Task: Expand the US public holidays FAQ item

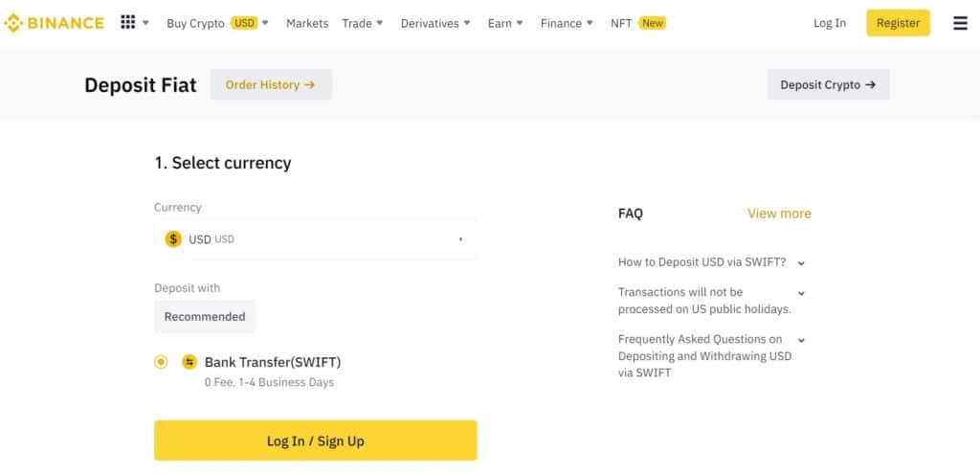Action: pyautogui.click(x=801, y=293)
